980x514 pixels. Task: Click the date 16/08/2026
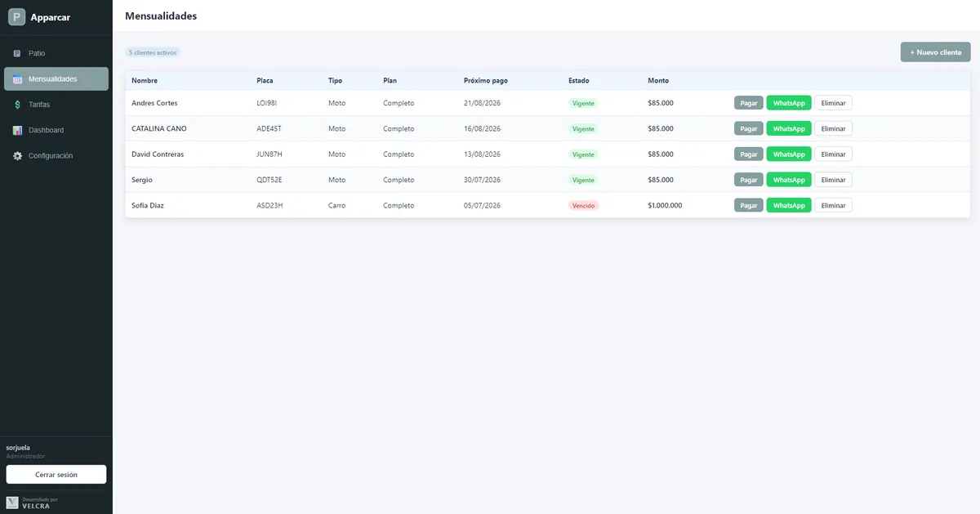coord(482,128)
